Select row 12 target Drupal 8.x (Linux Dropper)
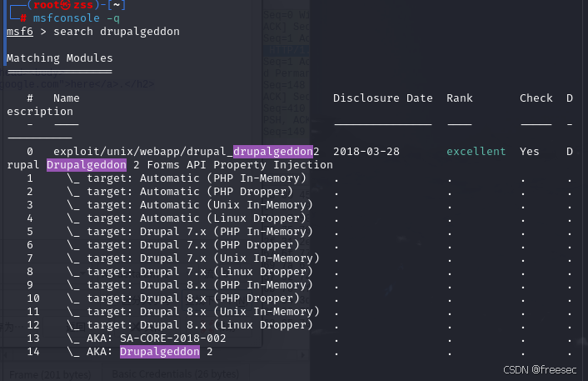The image size is (588, 381). pyautogui.click(x=200, y=325)
